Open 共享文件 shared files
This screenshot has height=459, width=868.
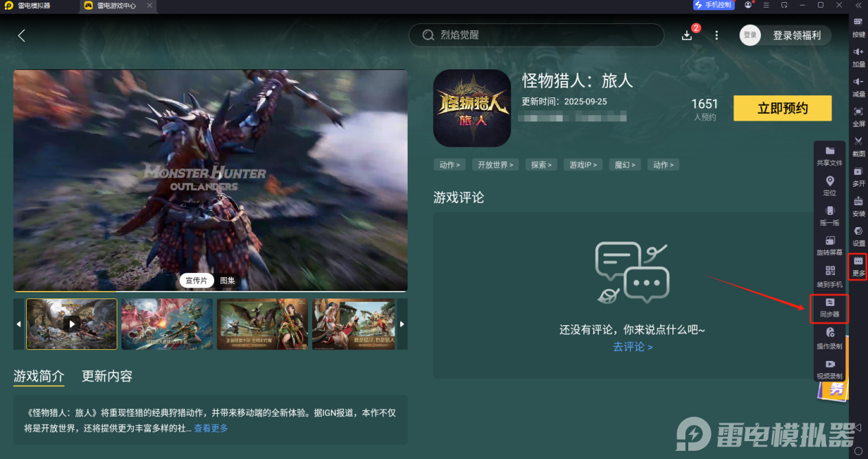coord(830,156)
